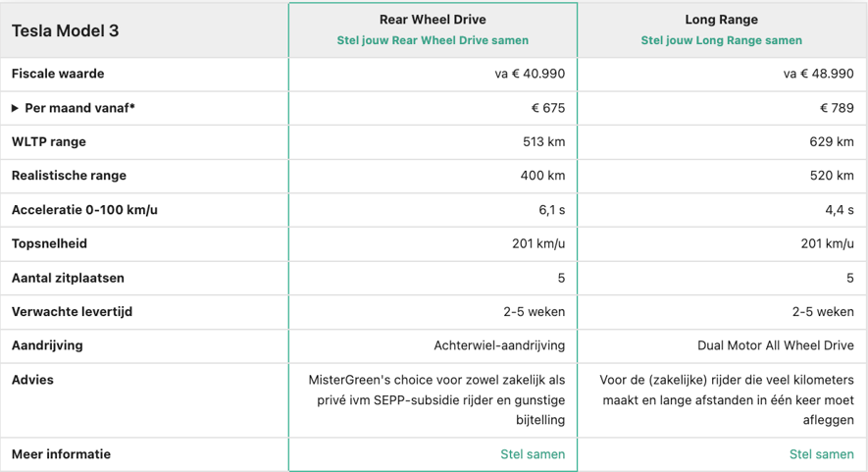
Task: Open the Stel jouw Rear Wheel Drive samen link
Action: 433,40
